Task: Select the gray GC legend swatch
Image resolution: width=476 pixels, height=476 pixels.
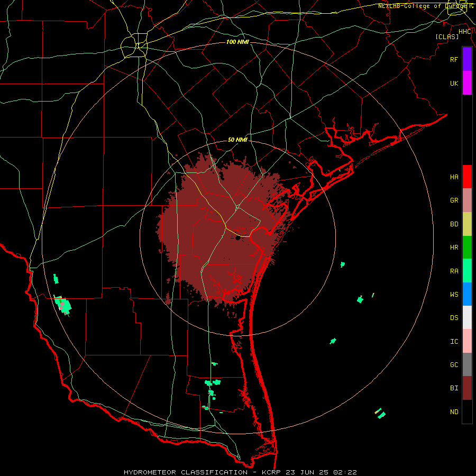Action: coord(467,364)
